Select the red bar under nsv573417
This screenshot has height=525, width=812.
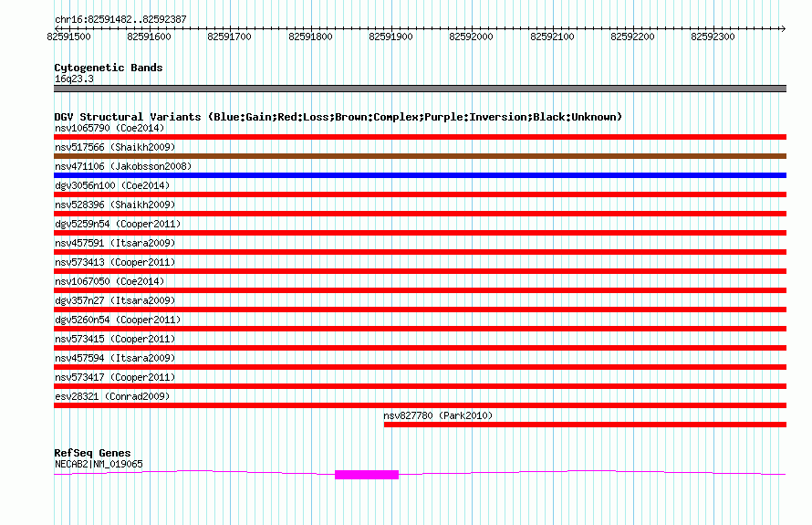click(x=420, y=386)
